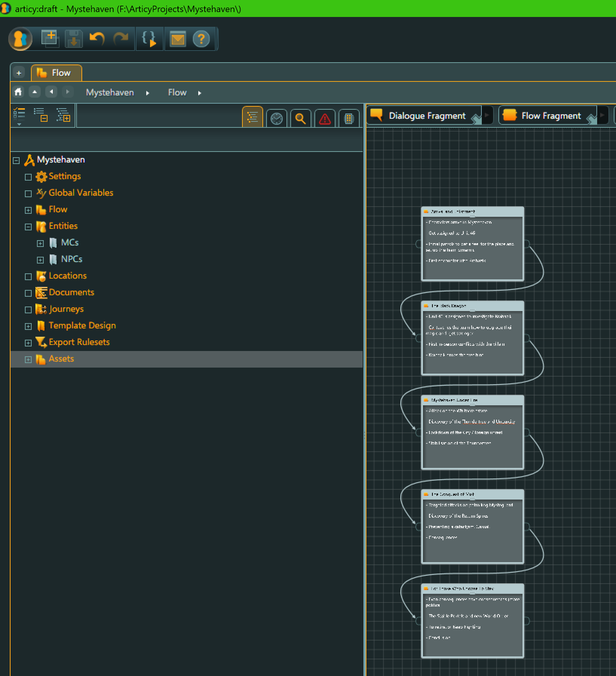
Task: Navigate forward in history
Action: tap(68, 92)
